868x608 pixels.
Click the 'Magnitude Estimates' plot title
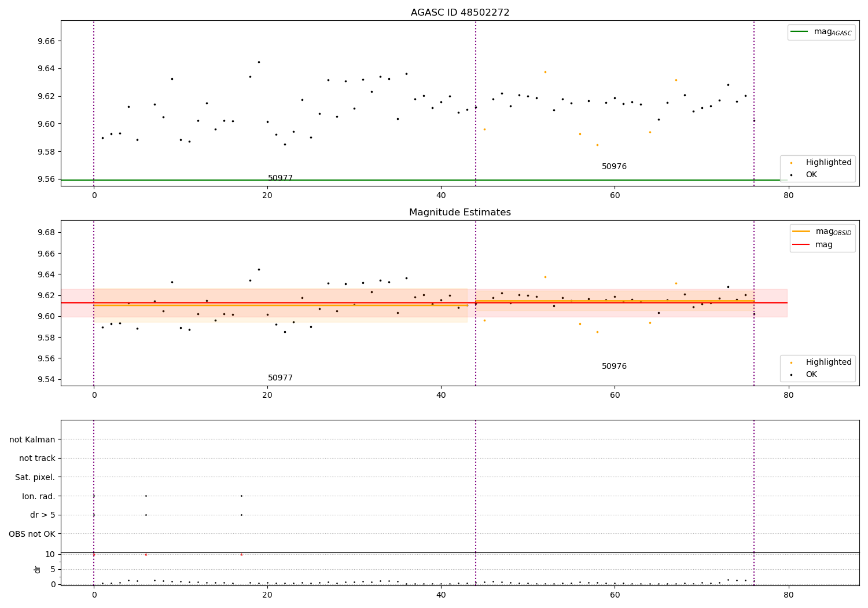460,213
